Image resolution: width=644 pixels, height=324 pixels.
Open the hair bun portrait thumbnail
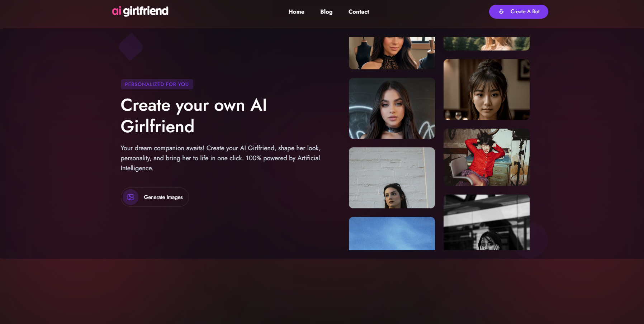pos(486,90)
